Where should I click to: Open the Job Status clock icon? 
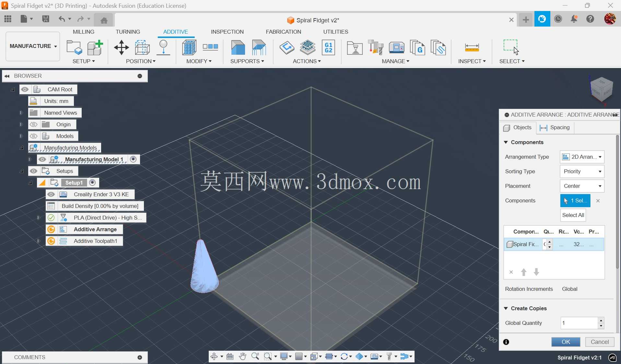pos(558,19)
